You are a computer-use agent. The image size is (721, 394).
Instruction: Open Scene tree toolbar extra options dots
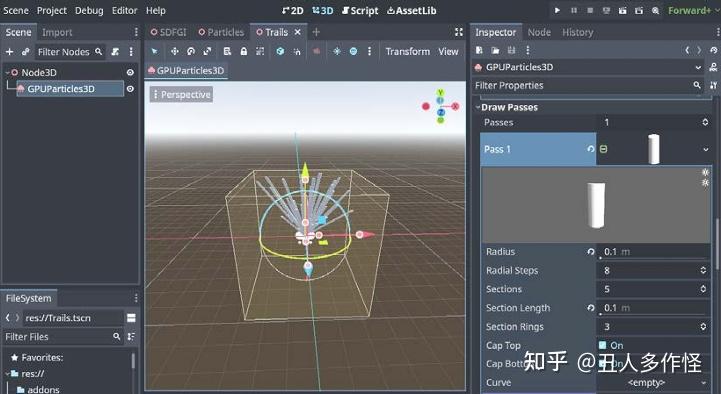point(131,52)
